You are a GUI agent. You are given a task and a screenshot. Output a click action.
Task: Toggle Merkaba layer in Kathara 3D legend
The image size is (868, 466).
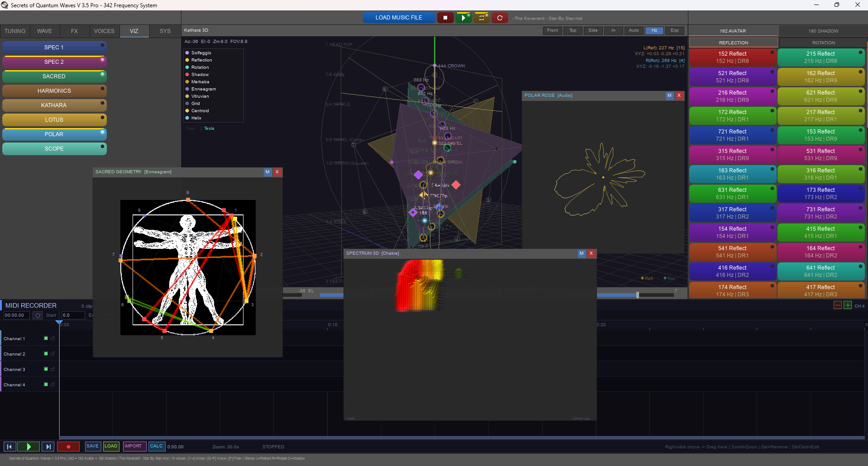[x=200, y=82]
